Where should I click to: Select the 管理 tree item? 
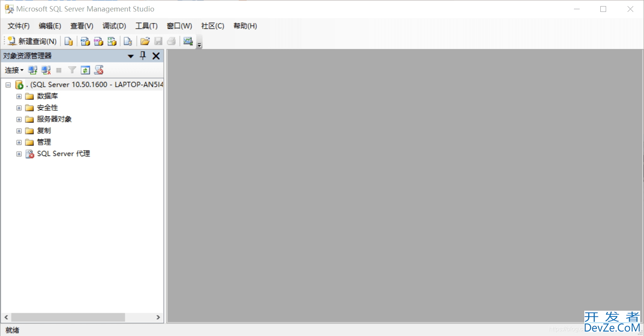(x=44, y=142)
